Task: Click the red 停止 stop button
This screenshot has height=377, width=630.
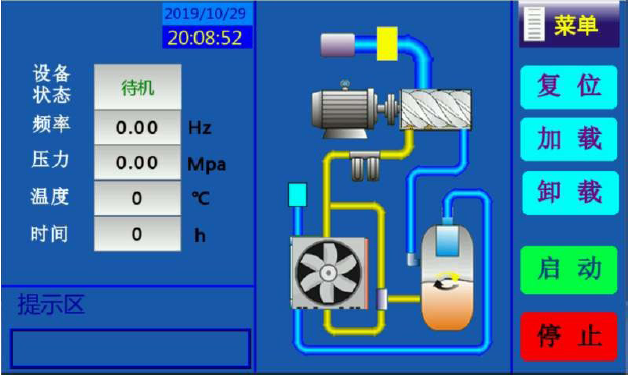Action: point(569,336)
